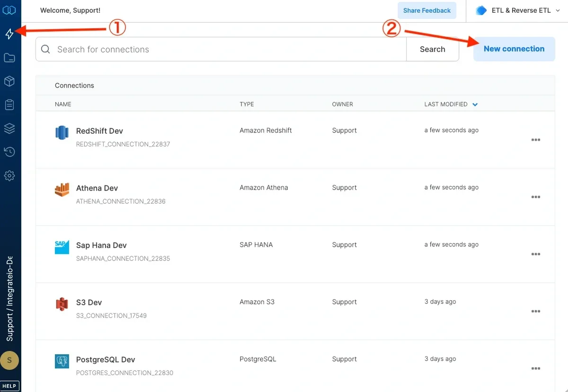Click the search magnifier icon in the search bar
This screenshot has height=392, width=568.
coord(45,49)
